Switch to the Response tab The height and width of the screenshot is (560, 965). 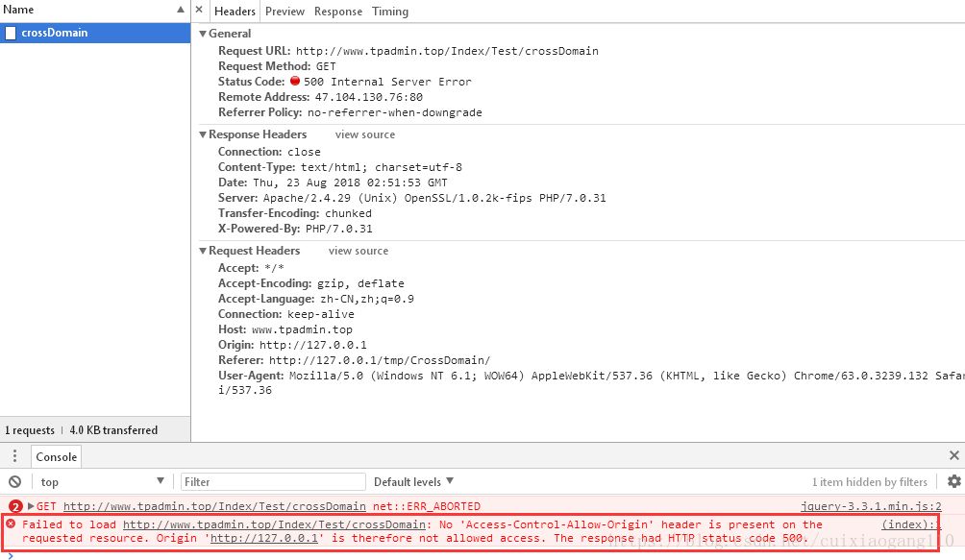coord(338,12)
